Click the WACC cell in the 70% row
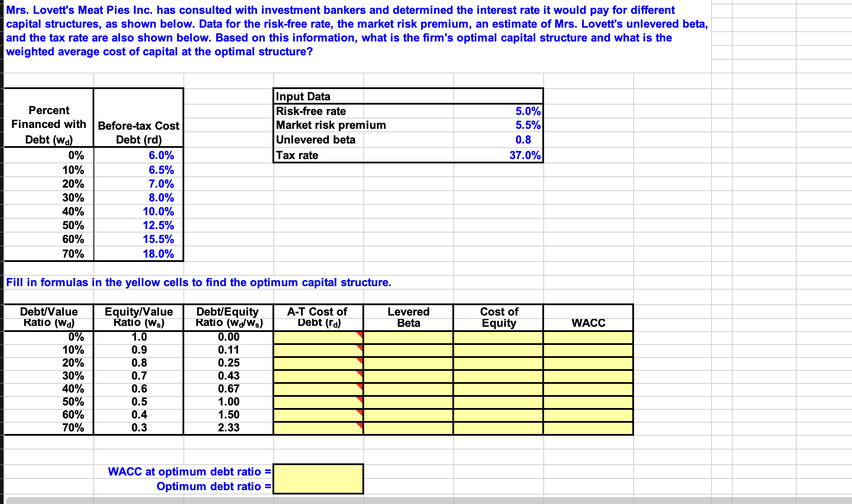 coord(588,428)
